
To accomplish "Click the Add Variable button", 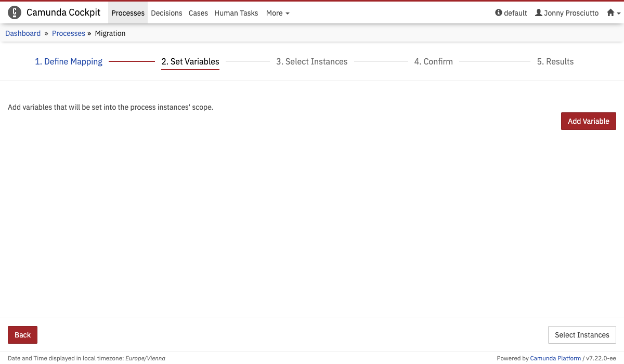I will [588, 121].
